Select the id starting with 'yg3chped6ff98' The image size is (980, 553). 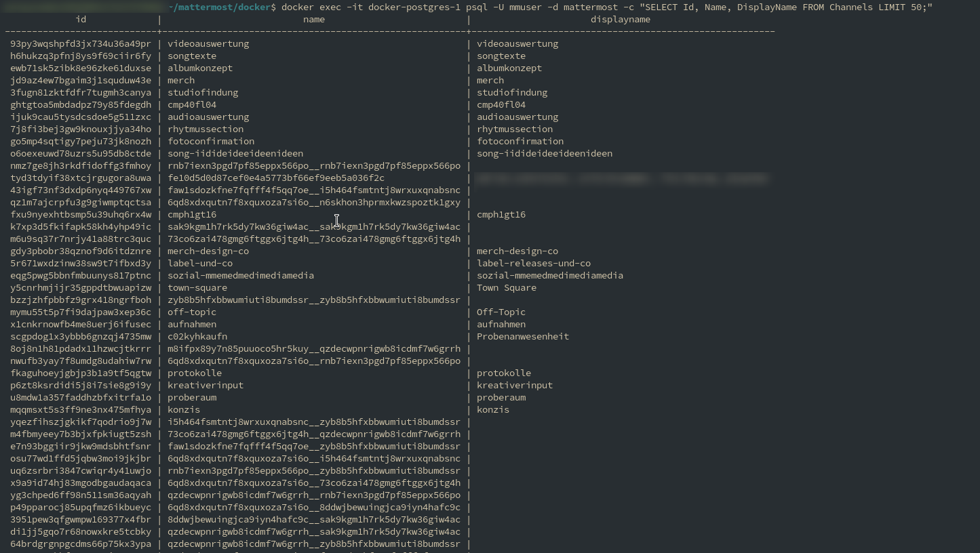pyautogui.click(x=81, y=495)
